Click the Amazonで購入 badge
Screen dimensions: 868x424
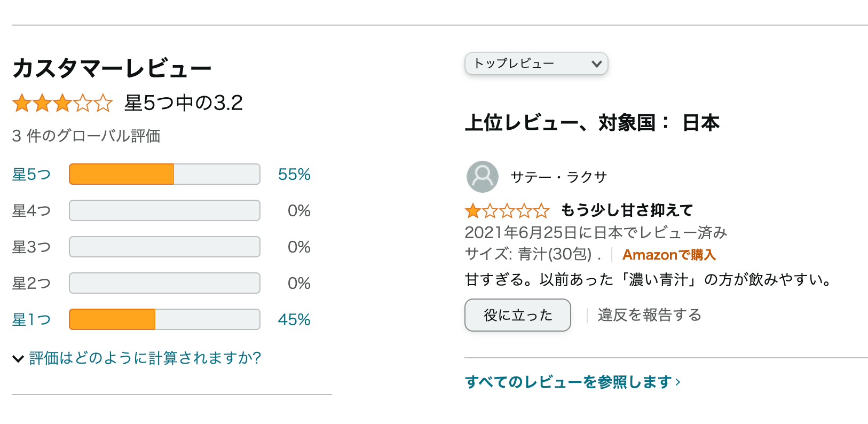tap(669, 255)
